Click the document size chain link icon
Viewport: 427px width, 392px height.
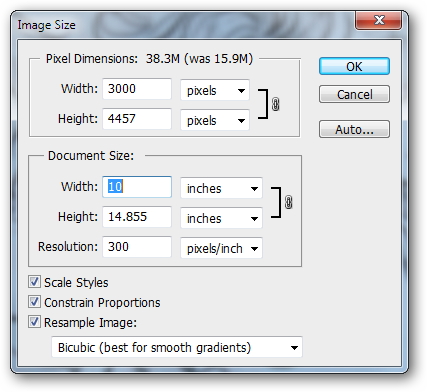pyautogui.click(x=289, y=202)
